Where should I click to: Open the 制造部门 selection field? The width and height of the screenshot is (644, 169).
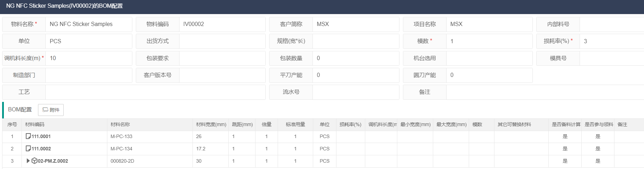pyautogui.click(x=89, y=75)
